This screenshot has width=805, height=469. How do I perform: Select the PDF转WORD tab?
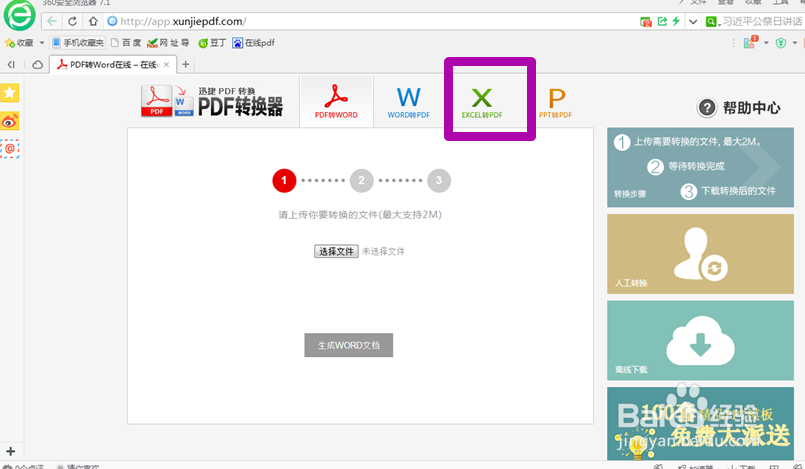(x=336, y=102)
